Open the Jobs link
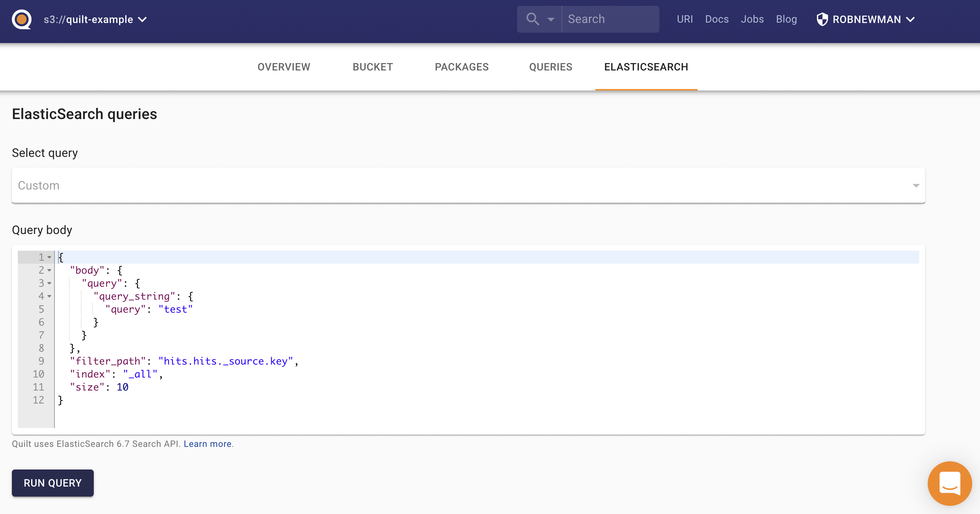The height and width of the screenshot is (514, 980). click(x=752, y=19)
